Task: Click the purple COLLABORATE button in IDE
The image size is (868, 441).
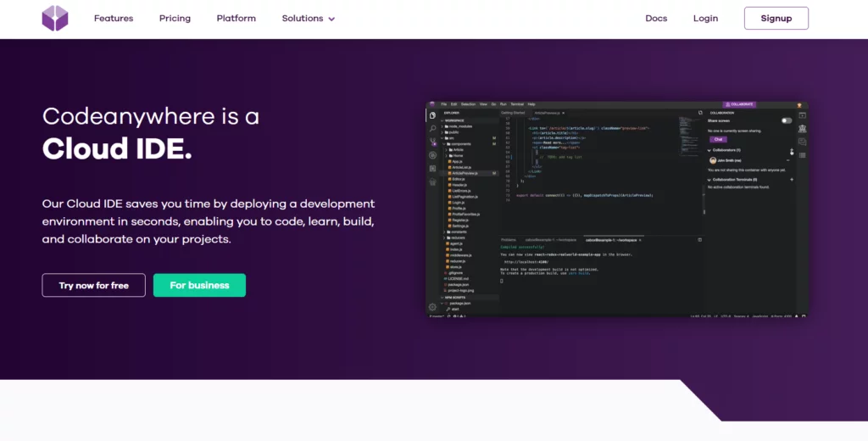Action: (x=739, y=104)
